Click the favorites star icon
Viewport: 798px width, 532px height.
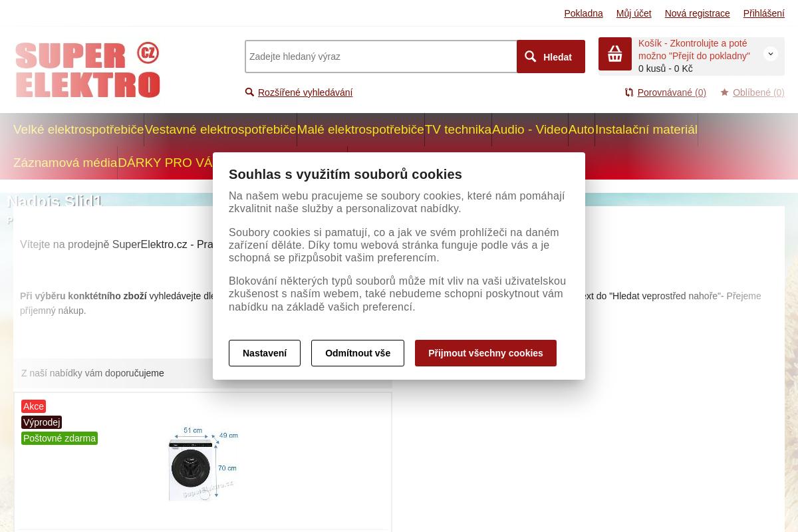point(725,92)
